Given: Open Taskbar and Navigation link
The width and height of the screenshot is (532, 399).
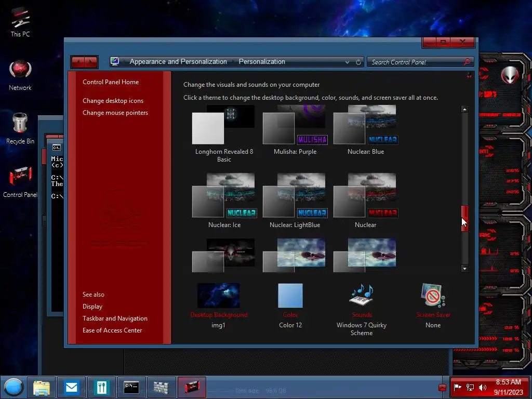Looking at the screenshot, I should tap(115, 318).
